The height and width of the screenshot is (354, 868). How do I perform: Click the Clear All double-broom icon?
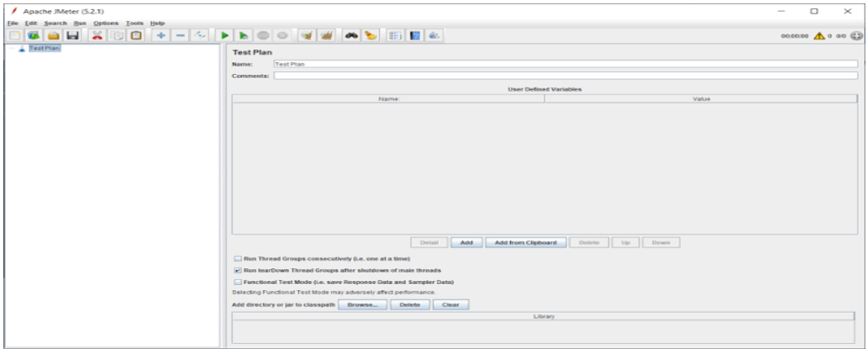326,35
